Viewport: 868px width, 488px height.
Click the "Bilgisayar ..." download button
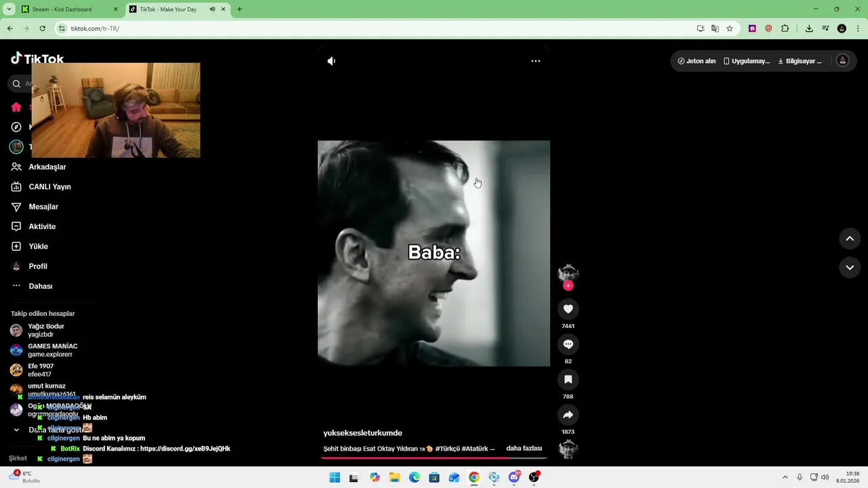pyautogui.click(x=800, y=61)
